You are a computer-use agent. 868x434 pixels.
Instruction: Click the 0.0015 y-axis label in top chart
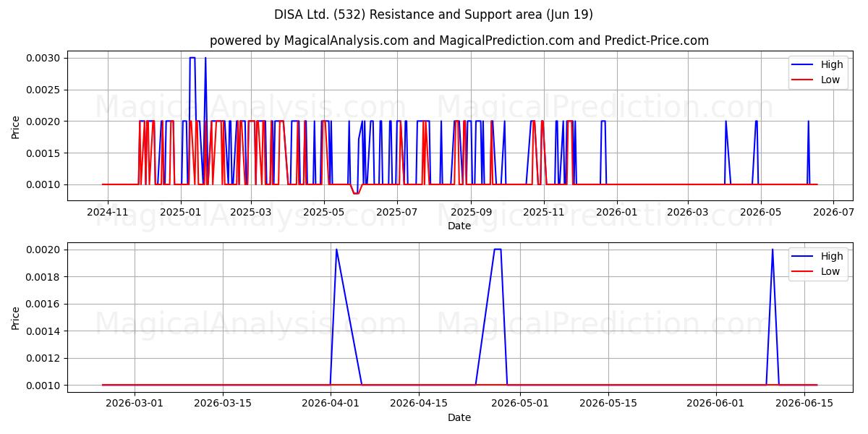click(45, 153)
